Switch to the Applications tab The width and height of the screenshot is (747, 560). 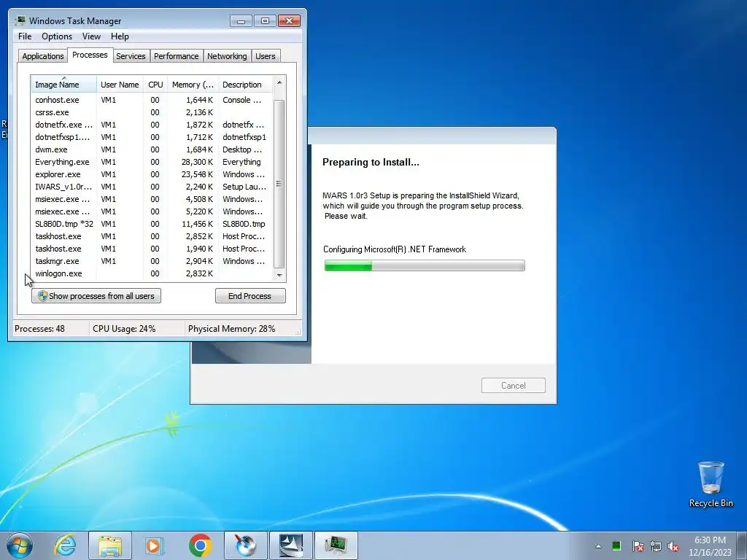[x=43, y=56]
